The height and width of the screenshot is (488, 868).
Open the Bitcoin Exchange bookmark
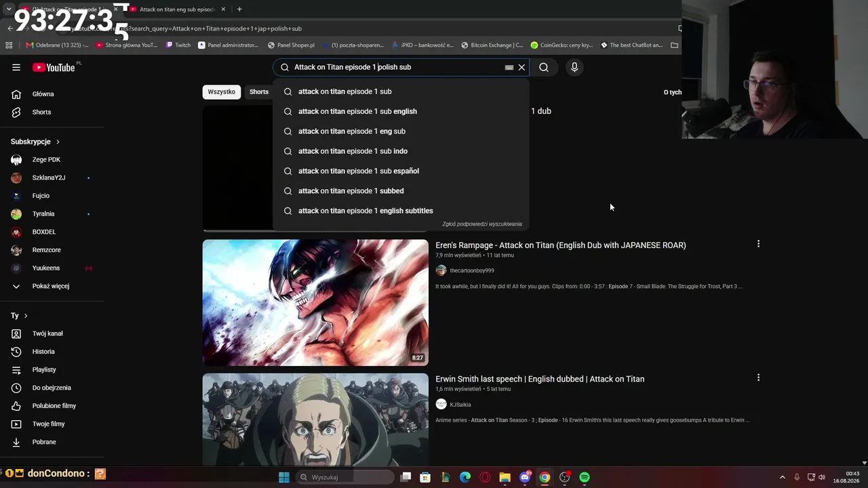(x=492, y=45)
